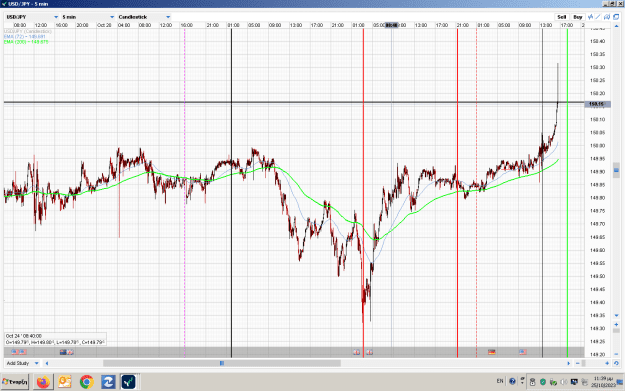Click the EMA (200) legend label

click(26, 42)
